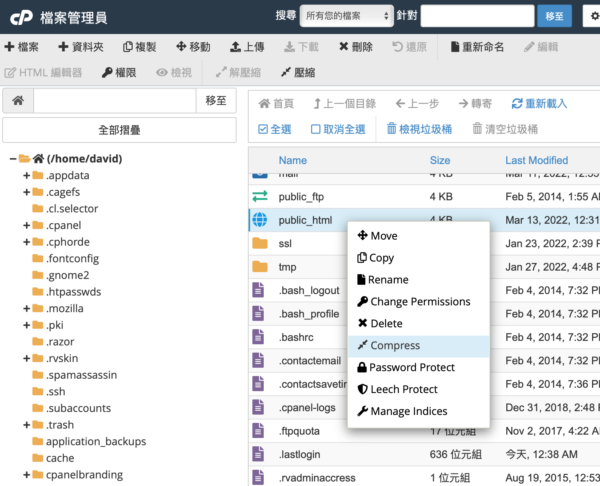Choose Move from context menu
The image size is (600, 486).
[x=419, y=236]
